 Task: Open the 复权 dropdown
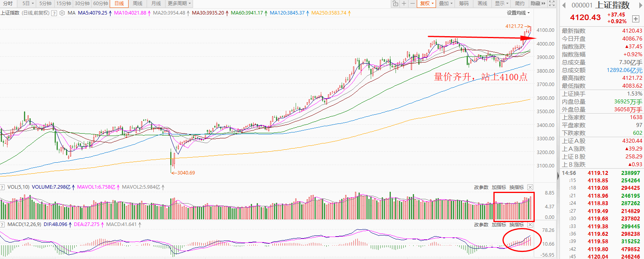coord(427,4)
